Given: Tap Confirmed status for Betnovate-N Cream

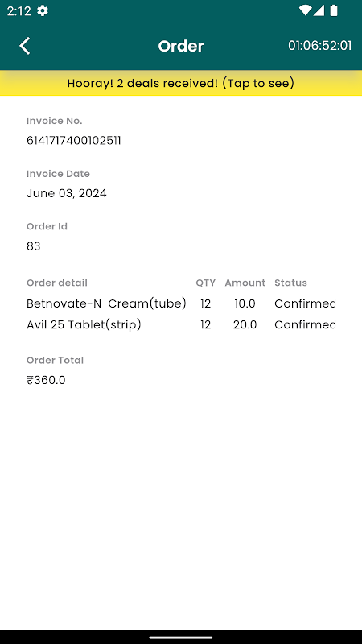Looking at the screenshot, I should point(305,304).
